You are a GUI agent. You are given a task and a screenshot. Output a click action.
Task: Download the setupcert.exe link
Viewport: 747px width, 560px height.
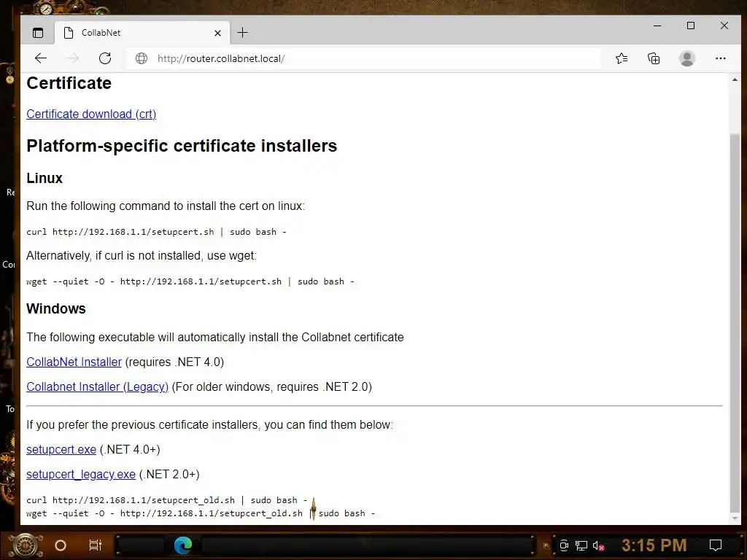61,449
